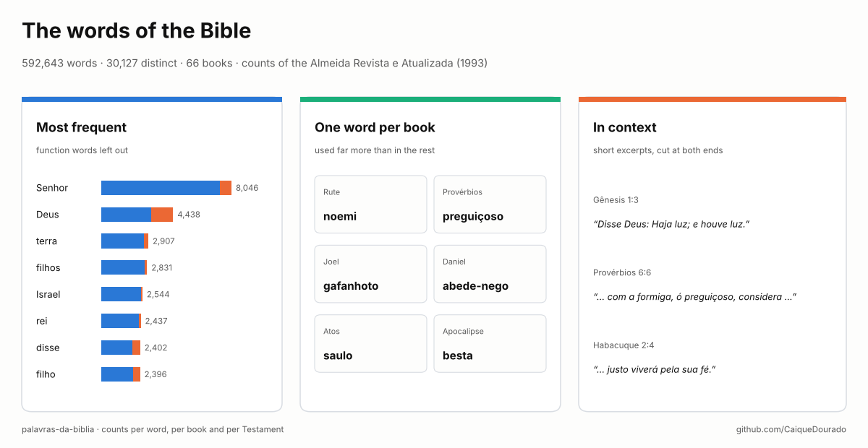The width and height of the screenshot is (868, 448).
Task: Click the filhos frequency bar
Action: point(124,268)
